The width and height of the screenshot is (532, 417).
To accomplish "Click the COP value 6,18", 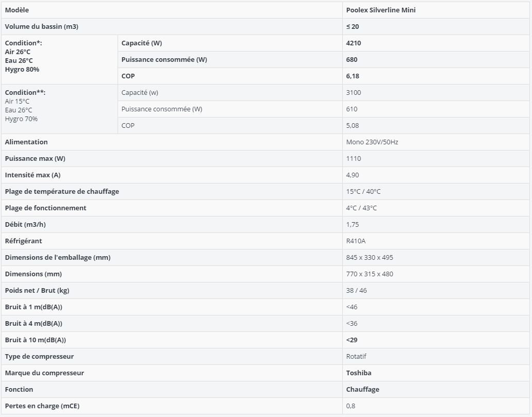I will (353, 76).
